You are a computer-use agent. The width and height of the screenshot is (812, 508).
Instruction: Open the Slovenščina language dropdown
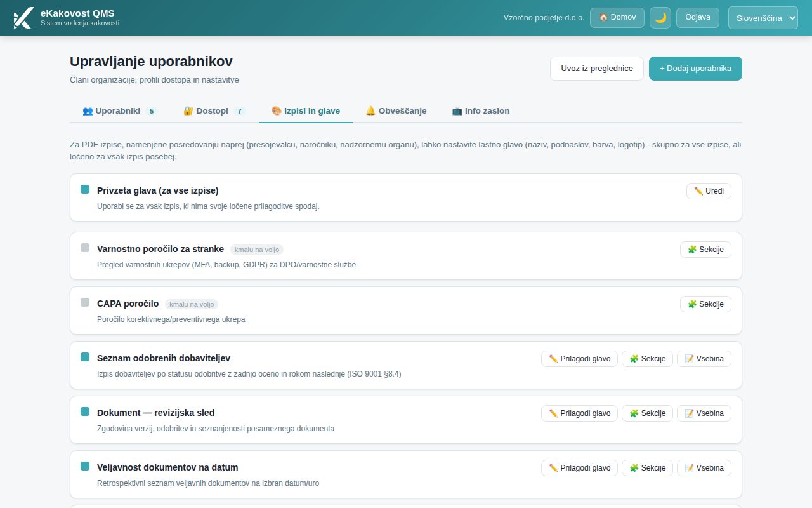763,18
